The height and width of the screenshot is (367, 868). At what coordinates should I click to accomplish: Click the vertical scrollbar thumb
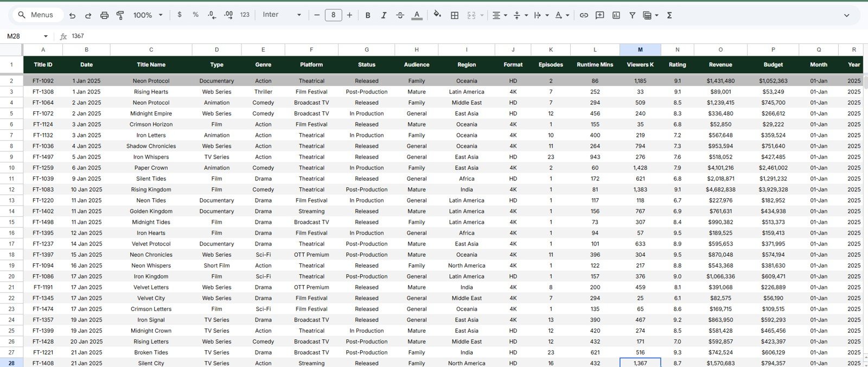coord(865,83)
